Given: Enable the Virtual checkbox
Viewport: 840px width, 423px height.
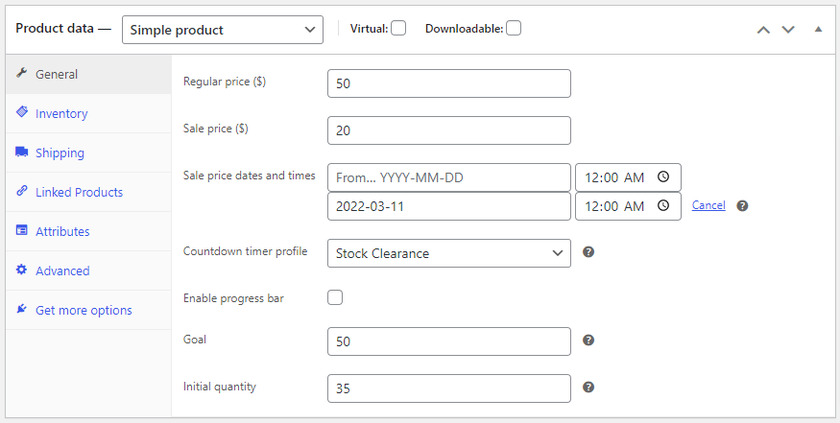Looking at the screenshot, I should [x=398, y=28].
